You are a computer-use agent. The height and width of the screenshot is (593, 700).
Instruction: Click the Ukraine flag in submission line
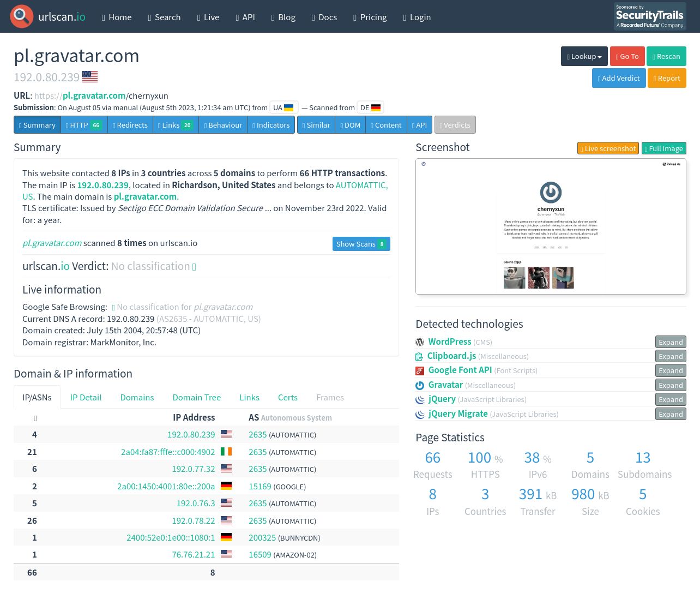[289, 107]
